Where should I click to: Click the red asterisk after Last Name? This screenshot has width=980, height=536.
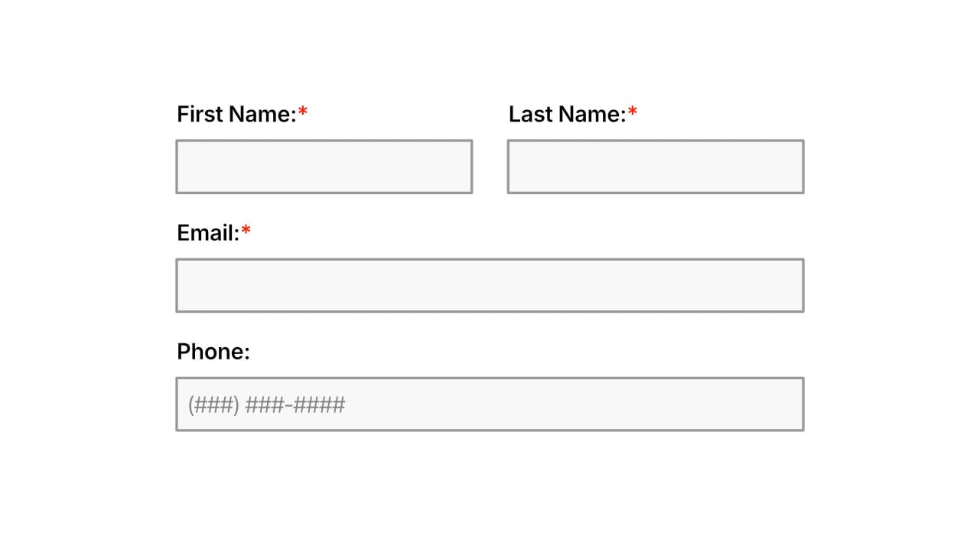[634, 110]
